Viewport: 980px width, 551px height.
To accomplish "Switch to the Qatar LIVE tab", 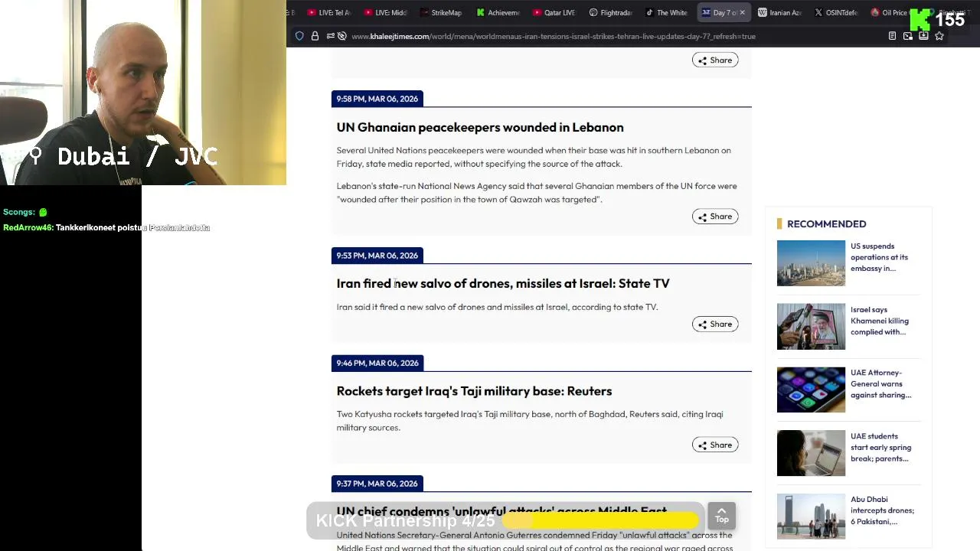I will click(554, 12).
